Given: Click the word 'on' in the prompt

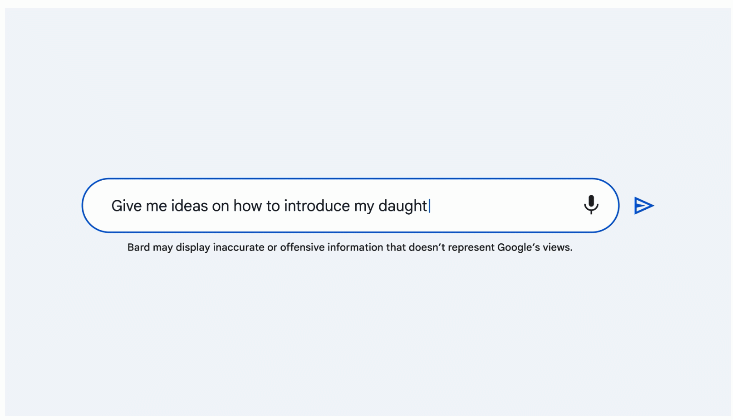Looking at the screenshot, I should coord(220,206).
